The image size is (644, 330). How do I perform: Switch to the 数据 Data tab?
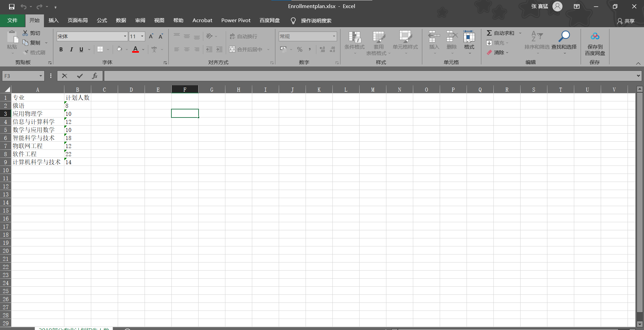(121, 20)
